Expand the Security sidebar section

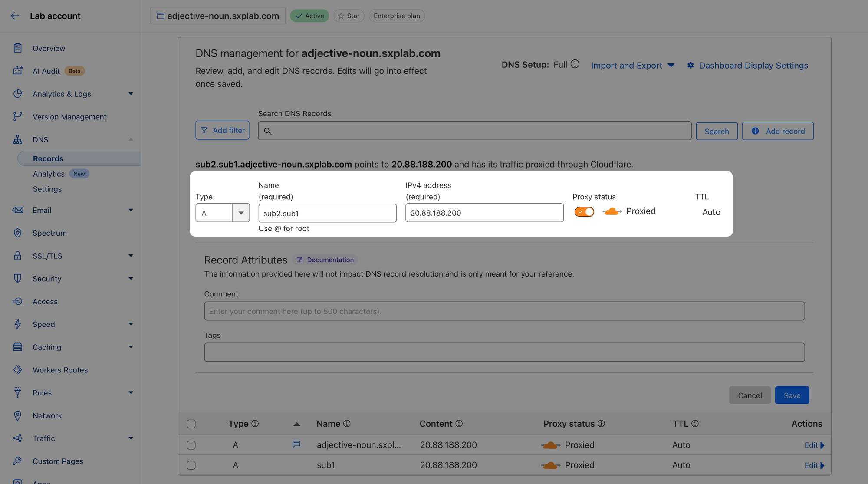tap(131, 279)
